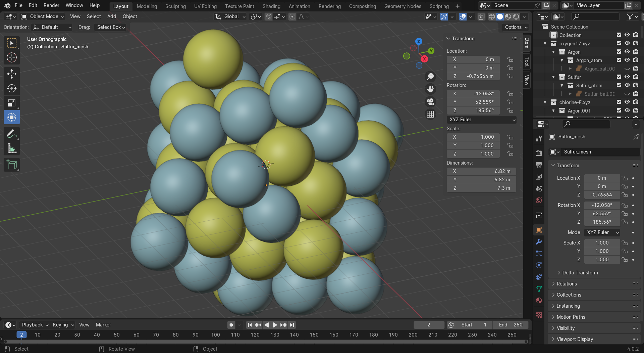Open the Render menu
Image resolution: width=644 pixels, height=353 pixels.
pyautogui.click(x=51, y=5)
